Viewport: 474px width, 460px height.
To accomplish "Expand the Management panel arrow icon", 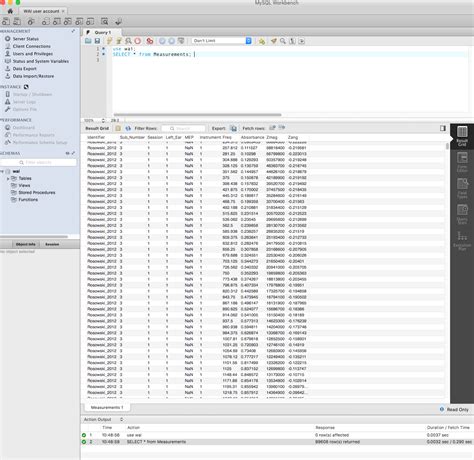I will pyautogui.click(x=73, y=31).
